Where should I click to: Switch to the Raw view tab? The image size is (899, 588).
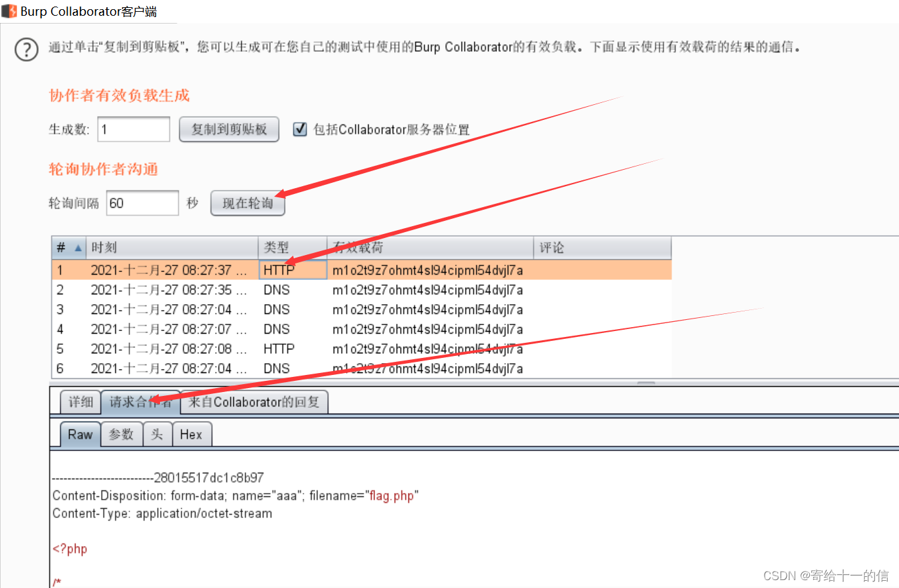[x=80, y=435]
